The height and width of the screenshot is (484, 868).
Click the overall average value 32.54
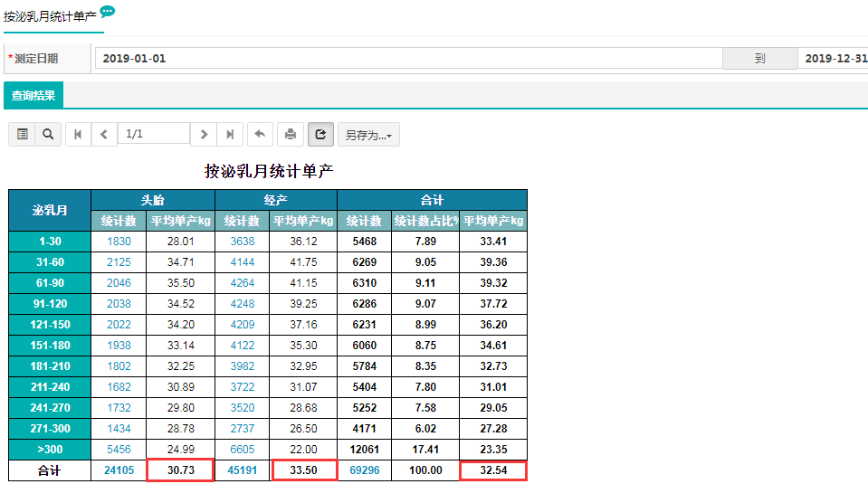pyautogui.click(x=493, y=470)
